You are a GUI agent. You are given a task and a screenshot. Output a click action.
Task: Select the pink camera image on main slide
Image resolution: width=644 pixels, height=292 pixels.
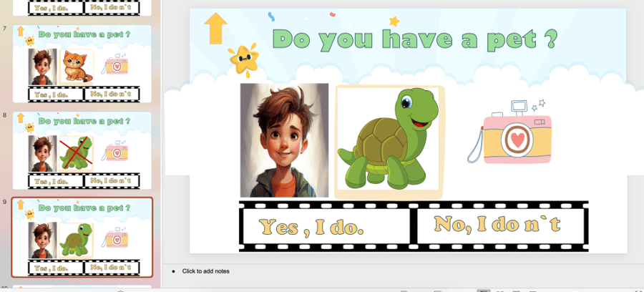click(x=509, y=132)
